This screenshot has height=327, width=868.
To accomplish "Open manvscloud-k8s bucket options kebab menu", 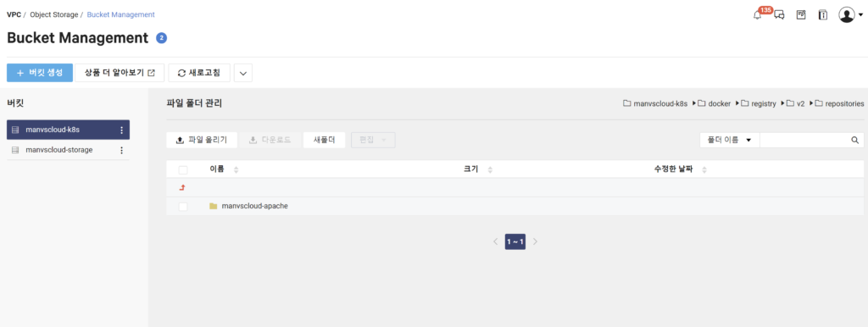I will pyautogui.click(x=122, y=130).
